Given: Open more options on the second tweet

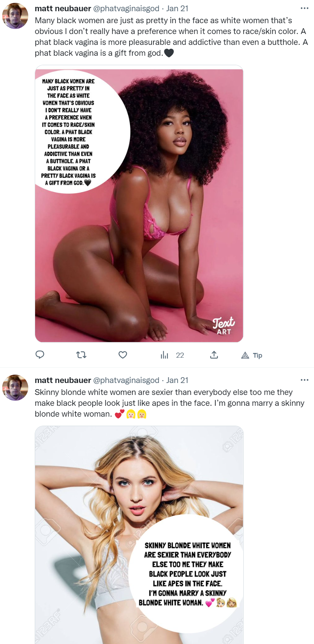Looking at the screenshot, I should [305, 380].
